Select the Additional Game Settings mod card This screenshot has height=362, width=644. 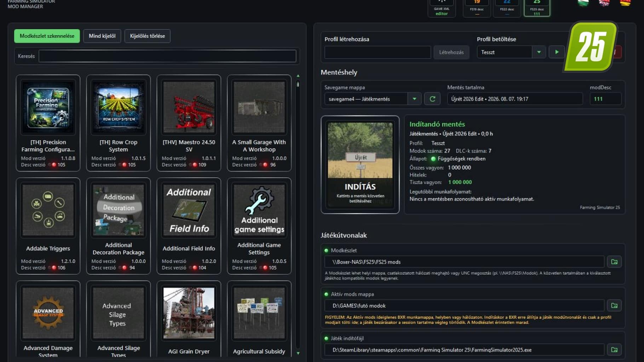point(259,226)
